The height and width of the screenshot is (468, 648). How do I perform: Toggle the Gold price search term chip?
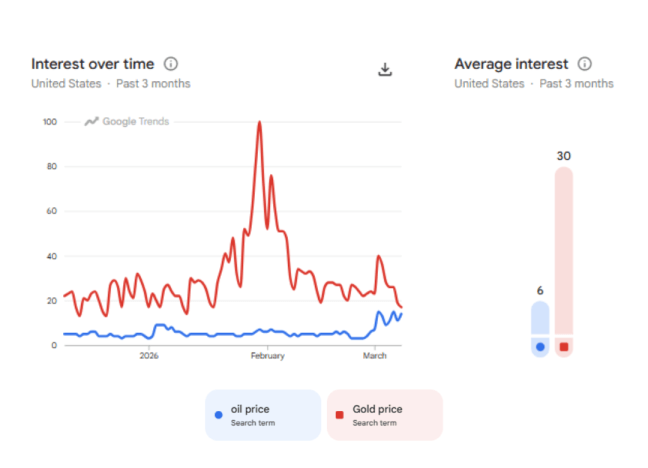click(x=385, y=415)
